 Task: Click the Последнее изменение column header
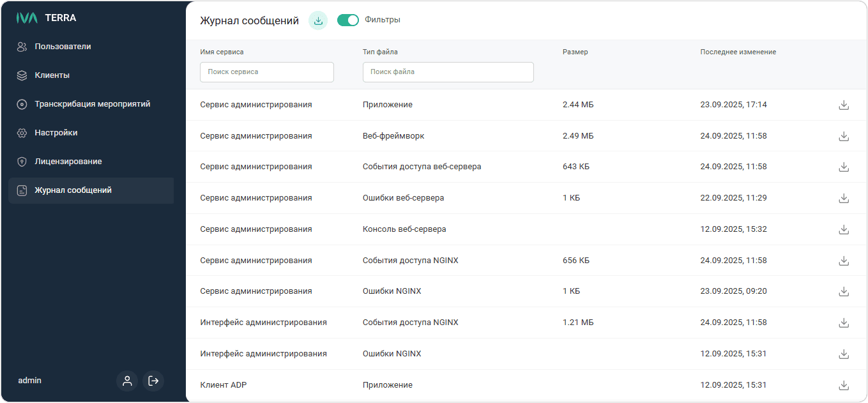coord(738,52)
